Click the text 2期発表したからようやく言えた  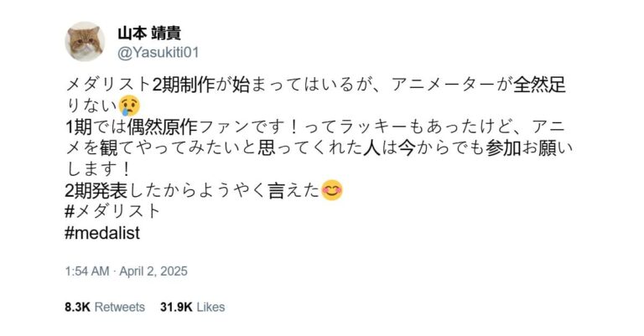coord(192,190)
